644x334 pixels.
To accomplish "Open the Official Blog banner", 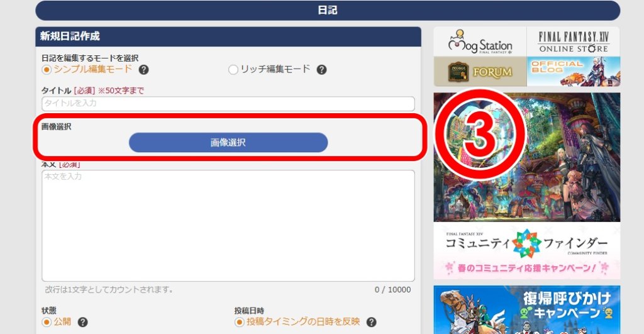I will [x=574, y=72].
